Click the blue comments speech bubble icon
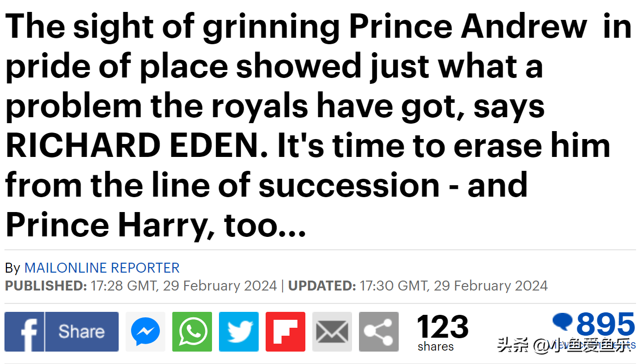 tap(563, 322)
